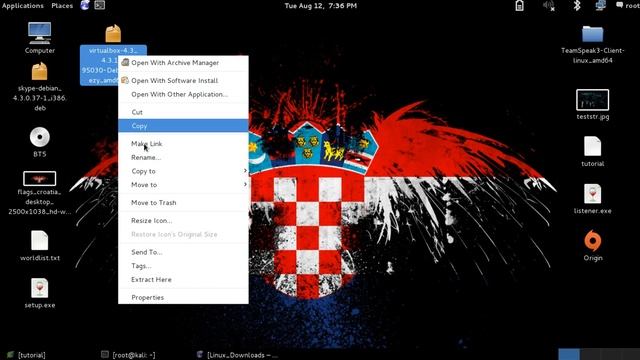
Task: Choose Open With Software Install
Action: pos(183,80)
